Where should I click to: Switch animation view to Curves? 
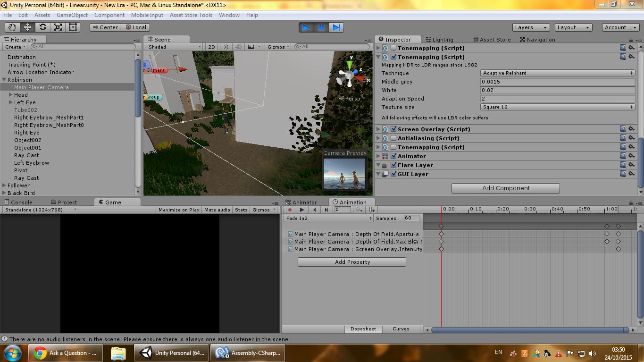pos(401,329)
